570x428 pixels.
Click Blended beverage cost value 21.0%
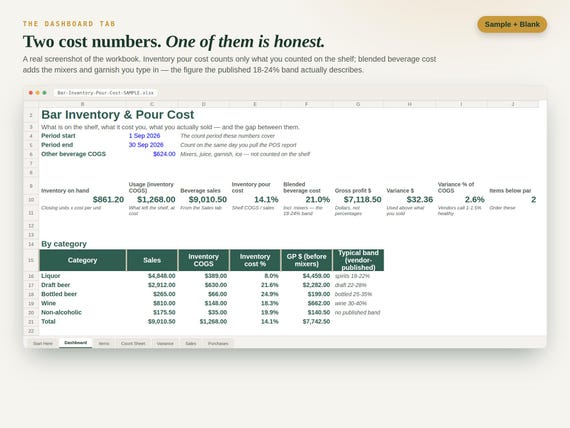click(x=318, y=200)
